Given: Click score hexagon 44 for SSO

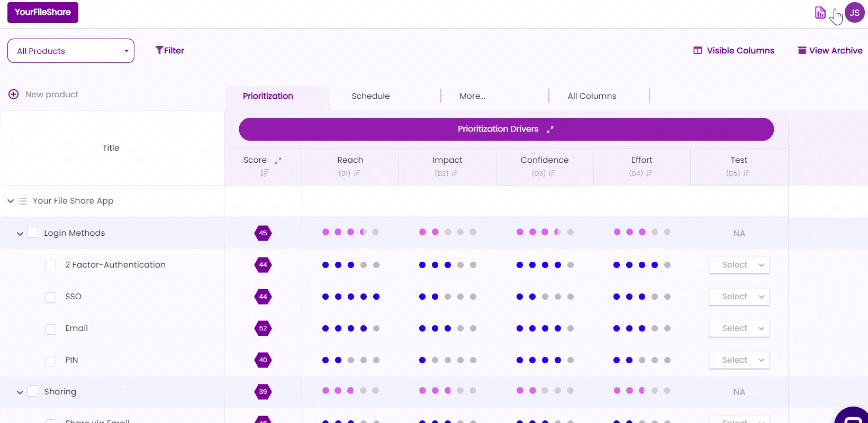Looking at the screenshot, I should click(263, 297).
